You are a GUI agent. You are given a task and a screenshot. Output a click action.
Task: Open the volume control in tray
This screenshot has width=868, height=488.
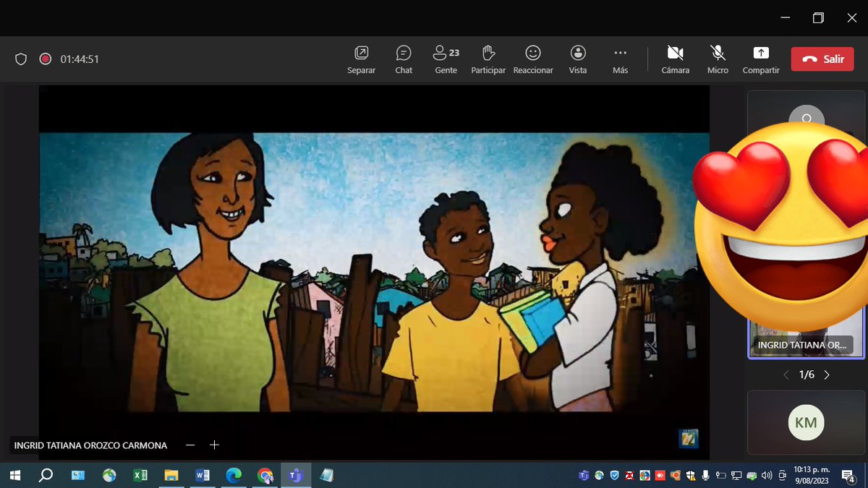(767, 475)
